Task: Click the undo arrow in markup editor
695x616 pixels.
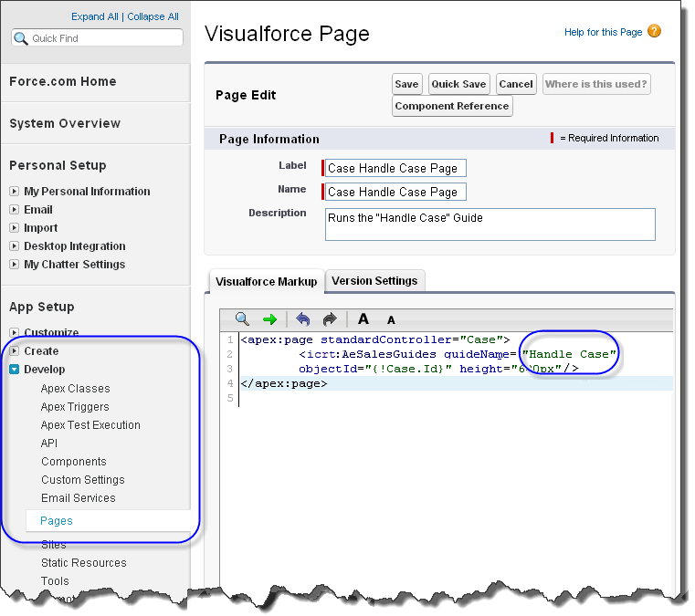Action: tap(302, 318)
